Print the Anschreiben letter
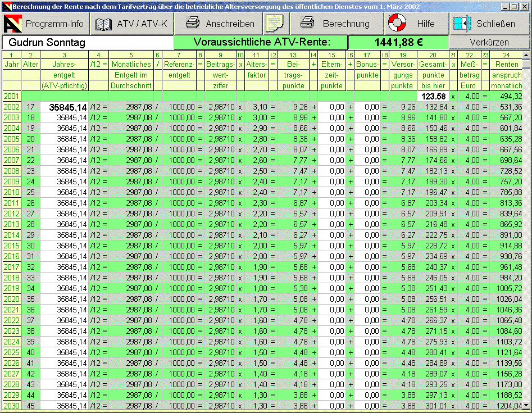This screenshot has height=413, width=532. click(219, 24)
